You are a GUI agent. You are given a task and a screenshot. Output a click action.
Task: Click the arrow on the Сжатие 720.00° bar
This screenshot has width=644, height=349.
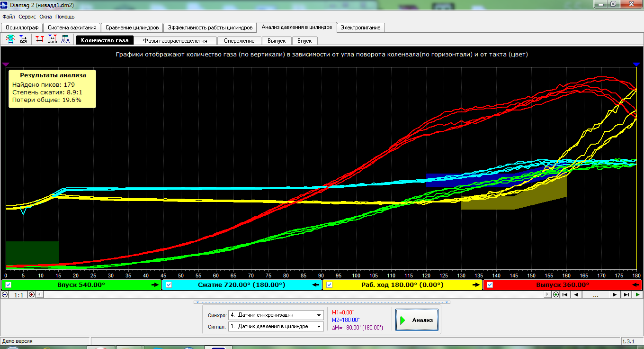[x=315, y=285]
